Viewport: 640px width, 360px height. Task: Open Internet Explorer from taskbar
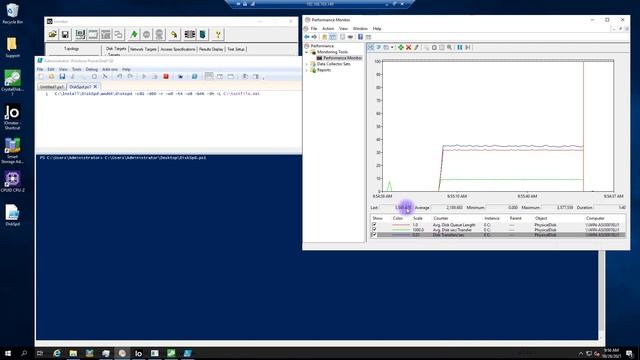(x=57, y=353)
